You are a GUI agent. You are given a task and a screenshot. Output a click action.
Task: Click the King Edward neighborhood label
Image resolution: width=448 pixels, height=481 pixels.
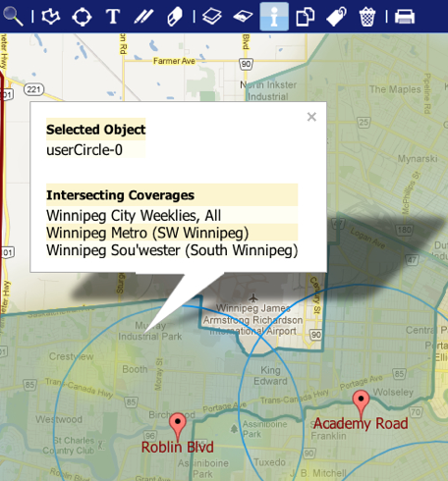point(270,376)
